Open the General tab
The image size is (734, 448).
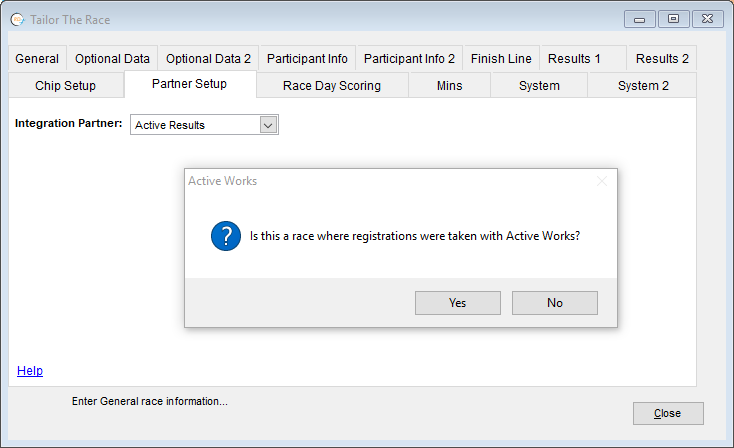pos(37,59)
